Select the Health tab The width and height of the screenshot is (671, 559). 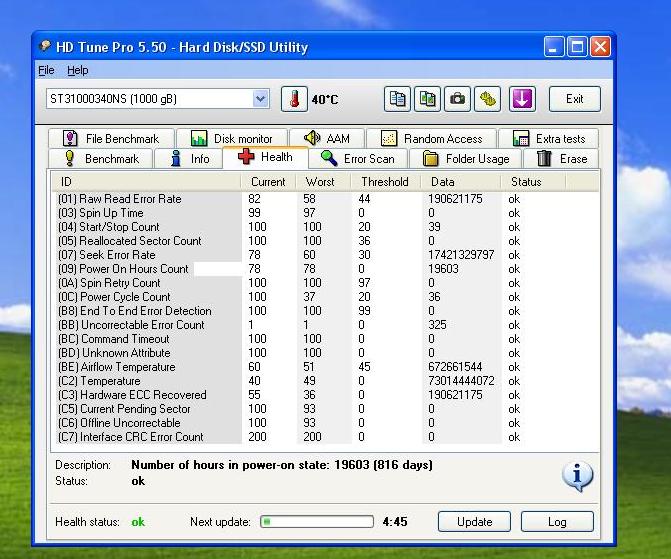click(x=265, y=157)
